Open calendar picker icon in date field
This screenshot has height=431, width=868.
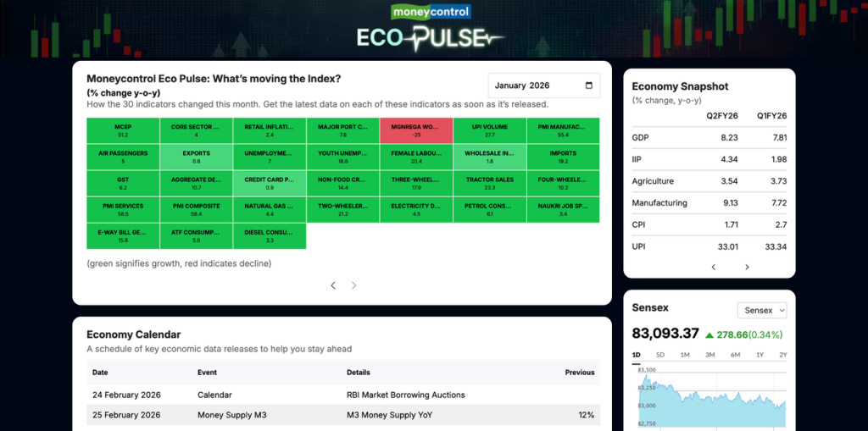pyautogui.click(x=589, y=86)
